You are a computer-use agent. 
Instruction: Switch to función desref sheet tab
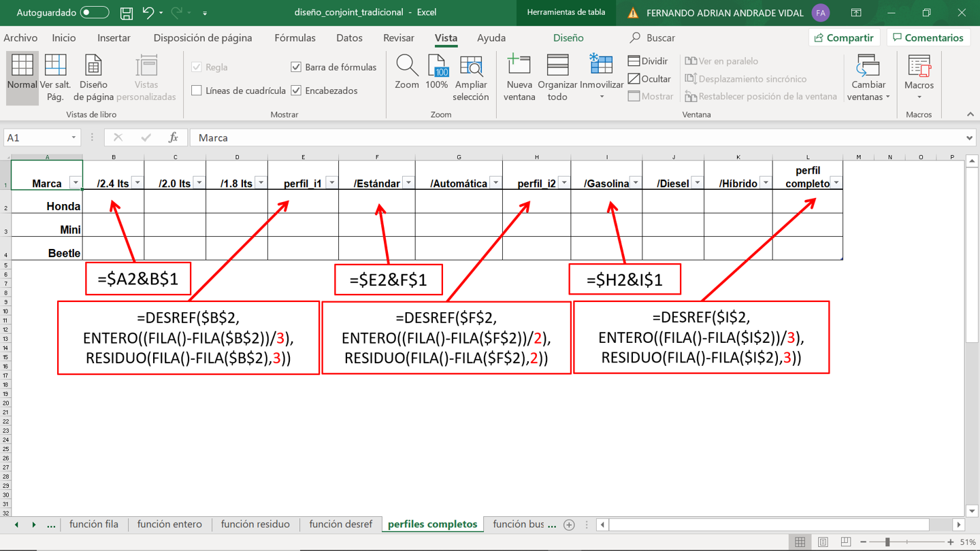pos(340,524)
